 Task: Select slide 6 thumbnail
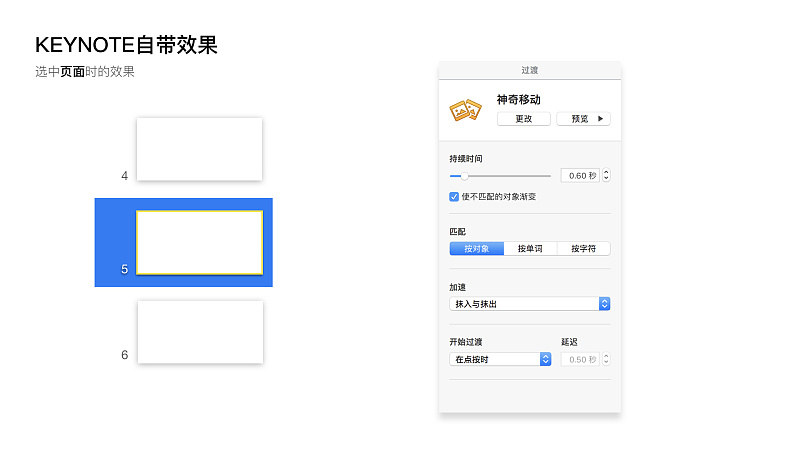coord(199,332)
